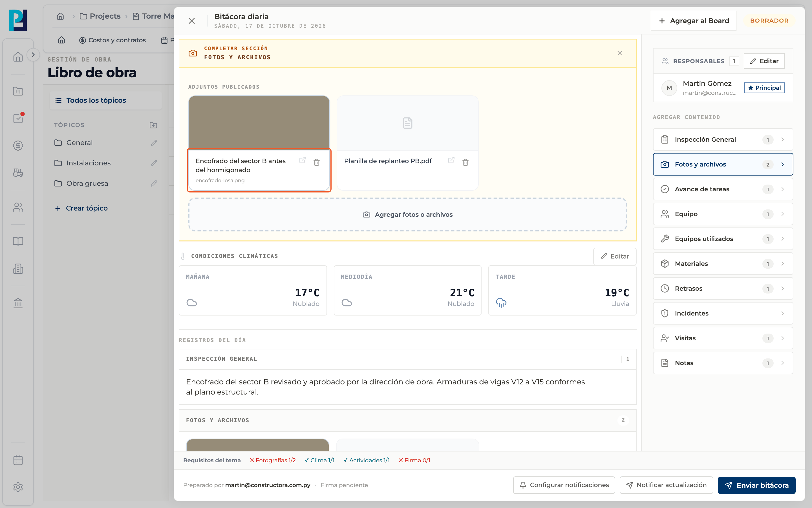Expand Avance de tareas chevron

pos(782,189)
